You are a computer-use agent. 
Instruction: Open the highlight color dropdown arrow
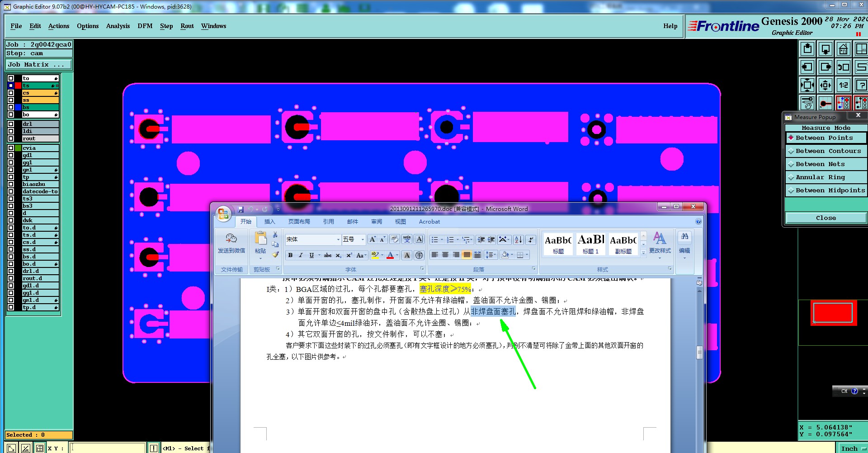click(382, 255)
